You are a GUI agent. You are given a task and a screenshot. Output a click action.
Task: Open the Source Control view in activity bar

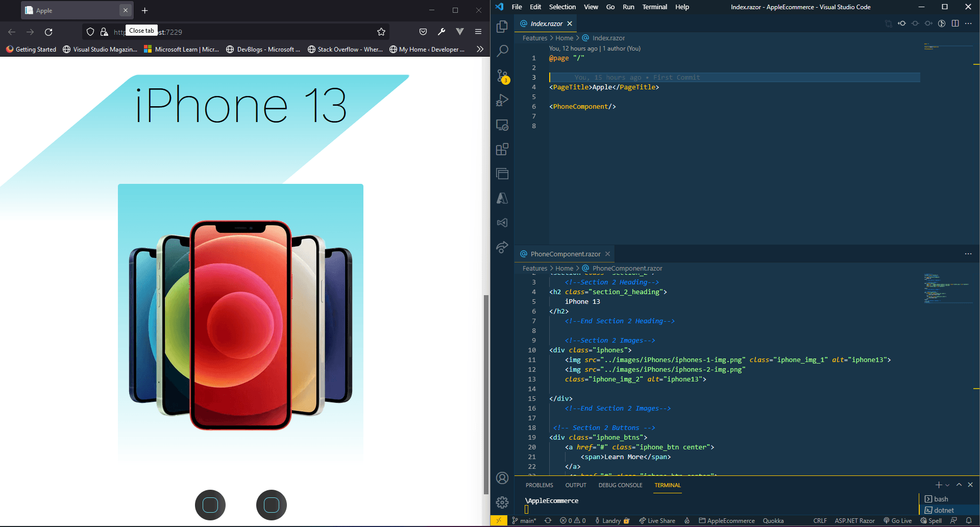coord(502,76)
